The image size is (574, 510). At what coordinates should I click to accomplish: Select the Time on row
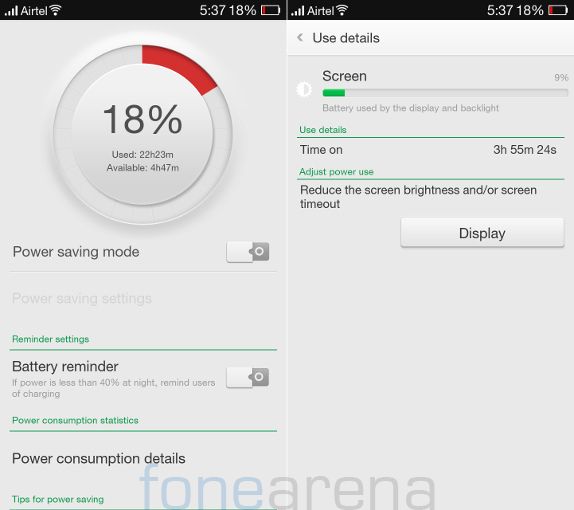tap(430, 150)
